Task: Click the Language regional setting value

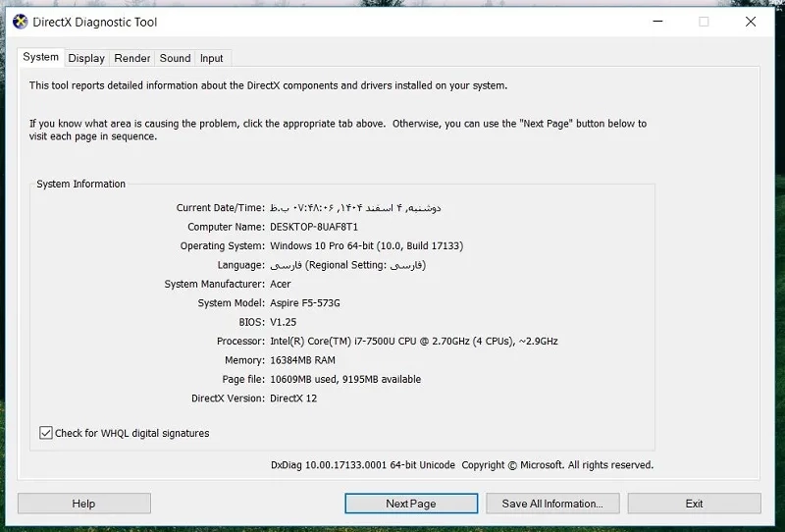Action: pyautogui.click(x=348, y=265)
